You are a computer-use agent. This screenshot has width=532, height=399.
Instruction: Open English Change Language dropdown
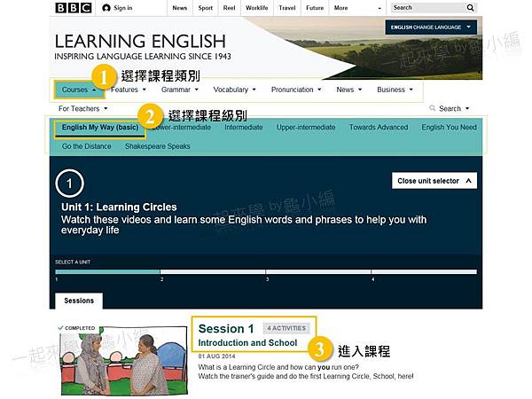431,27
